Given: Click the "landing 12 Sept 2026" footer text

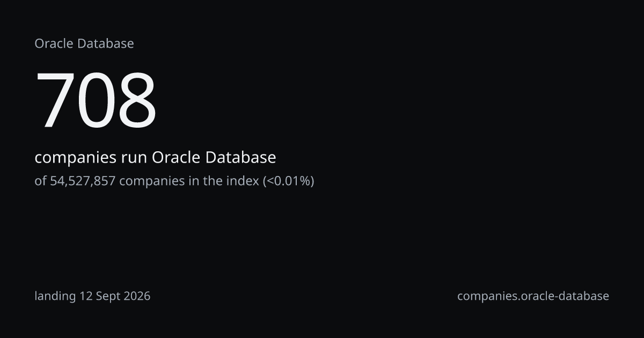Looking at the screenshot, I should tap(92, 296).
